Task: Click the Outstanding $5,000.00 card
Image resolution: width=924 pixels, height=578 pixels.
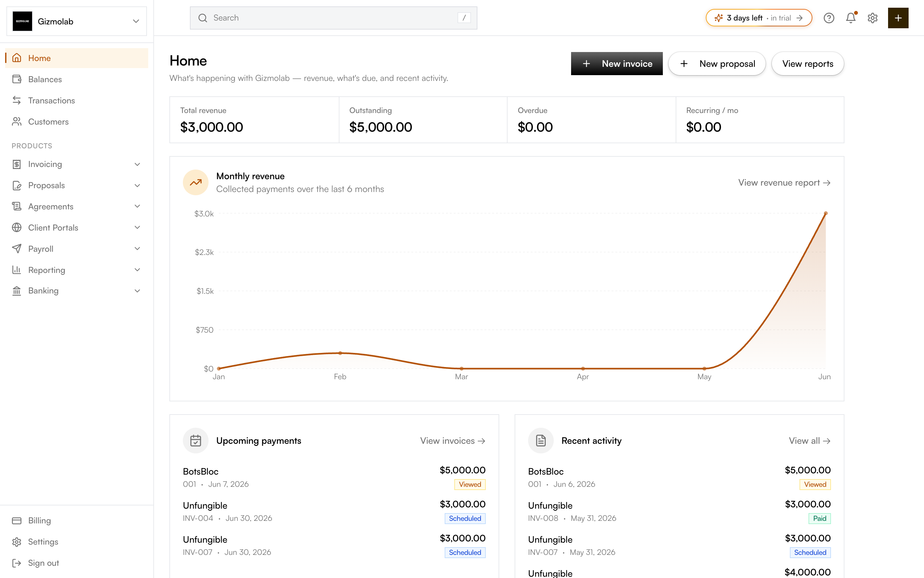Action: (423, 120)
